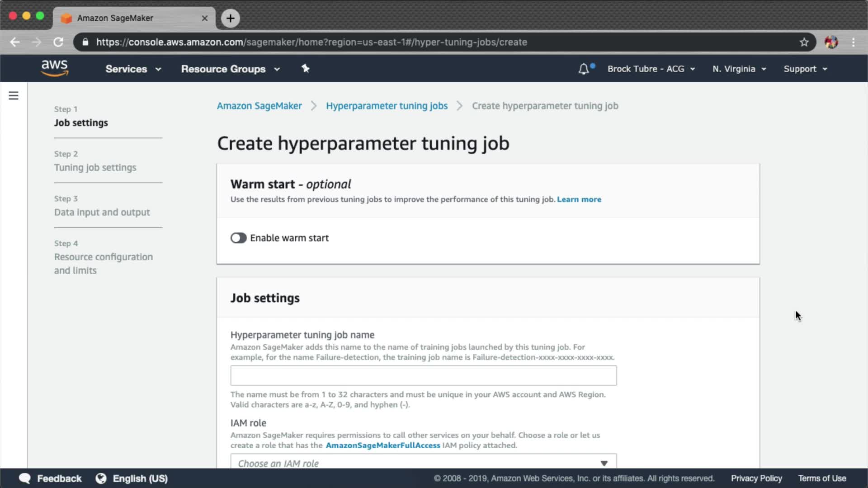Click the browser reload icon
Screen dimensions: 868x488
click(x=58, y=42)
